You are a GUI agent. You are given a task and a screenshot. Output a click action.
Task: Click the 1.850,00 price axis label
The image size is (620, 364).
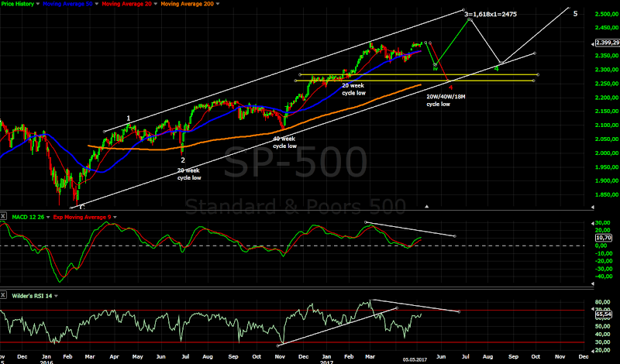607,195
